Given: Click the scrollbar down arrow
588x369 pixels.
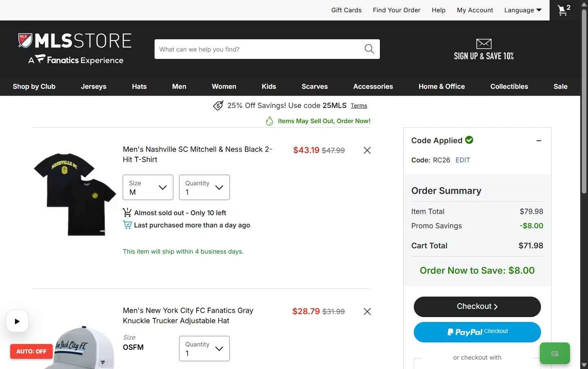Looking at the screenshot, I should point(584,364).
